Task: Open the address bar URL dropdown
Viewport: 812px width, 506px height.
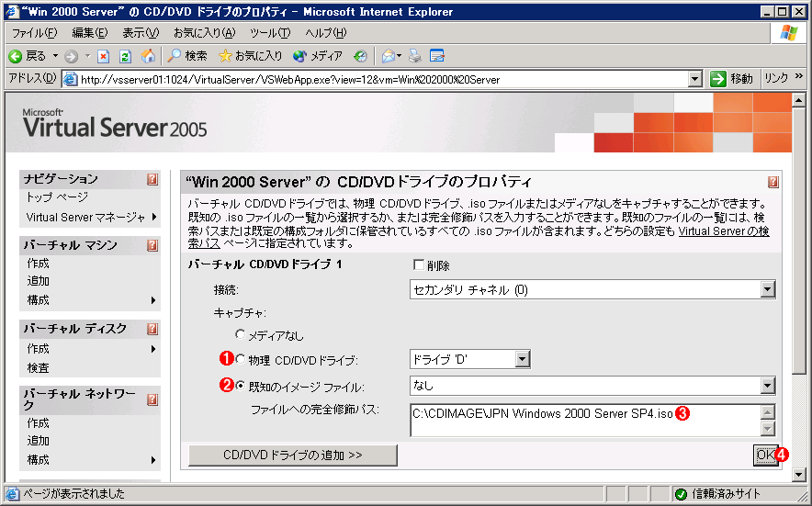Action: coord(695,79)
